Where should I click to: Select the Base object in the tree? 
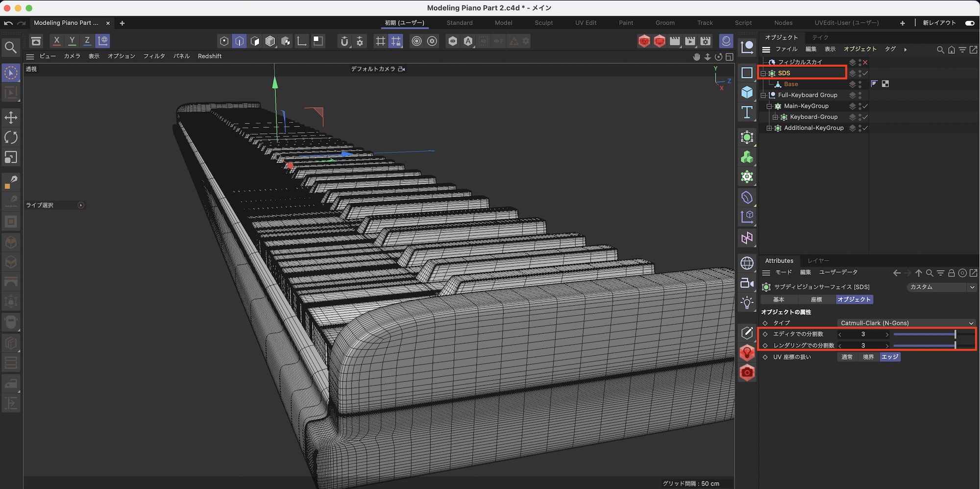pos(791,84)
